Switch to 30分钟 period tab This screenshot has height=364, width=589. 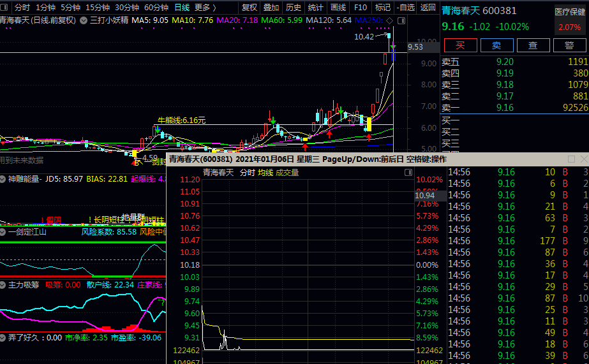point(127,8)
